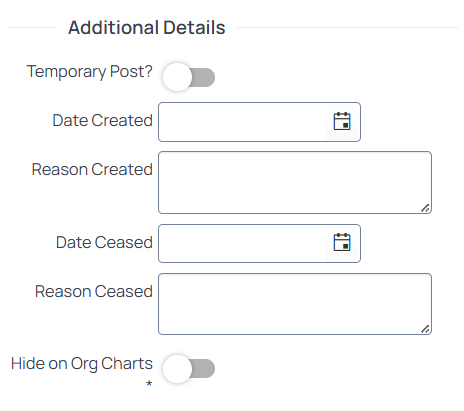Click the 'Date Ceased' label text

click(104, 242)
